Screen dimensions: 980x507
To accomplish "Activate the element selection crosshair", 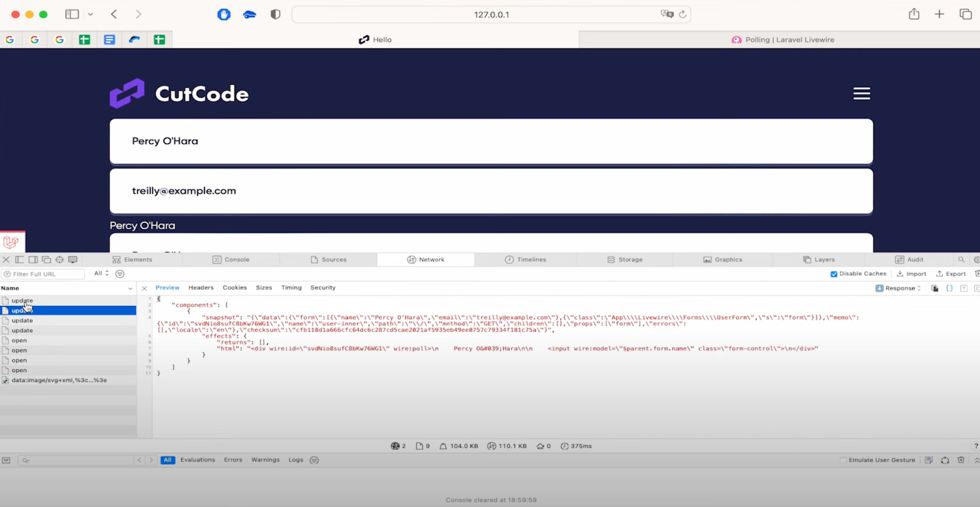I will click(x=59, y=260).
